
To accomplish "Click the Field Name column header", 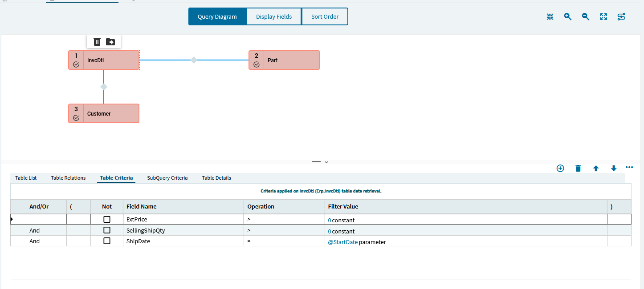I will point(183,206).
